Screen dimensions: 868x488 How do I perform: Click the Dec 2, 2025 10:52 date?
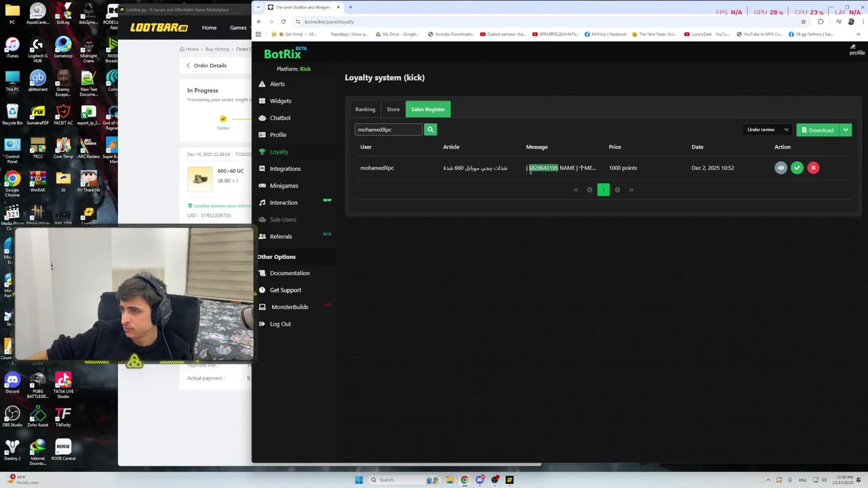point(713,168)
